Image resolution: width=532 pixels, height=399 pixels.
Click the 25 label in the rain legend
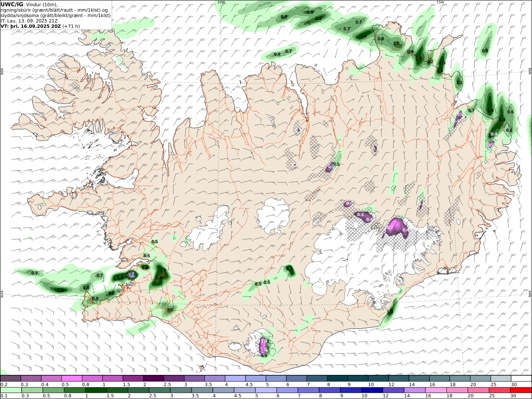pyautogui.click(x=492, y=396)
